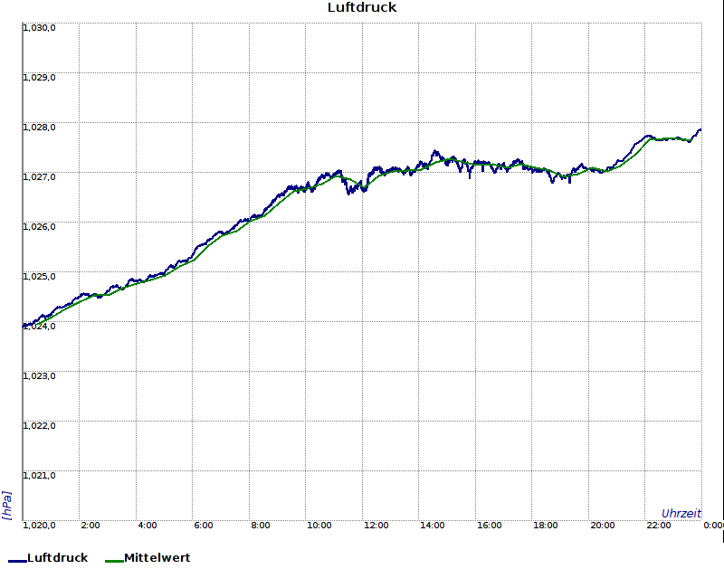Click the 6:00 time label
Screen dimensions: 724x588
pyautogui.click(x=203, y=526)
